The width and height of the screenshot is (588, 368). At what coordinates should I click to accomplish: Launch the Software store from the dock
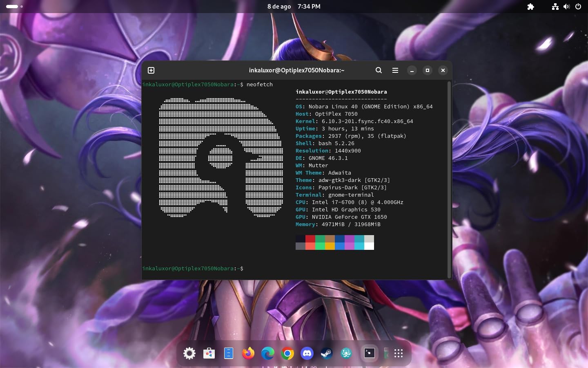point(209,353)
